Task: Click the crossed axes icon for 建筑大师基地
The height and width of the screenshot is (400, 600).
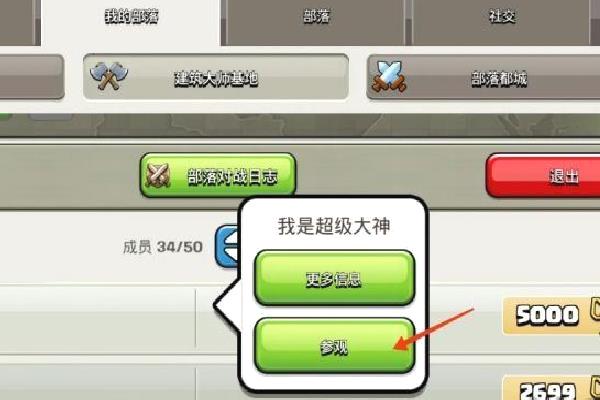Action: pos(109,76)
